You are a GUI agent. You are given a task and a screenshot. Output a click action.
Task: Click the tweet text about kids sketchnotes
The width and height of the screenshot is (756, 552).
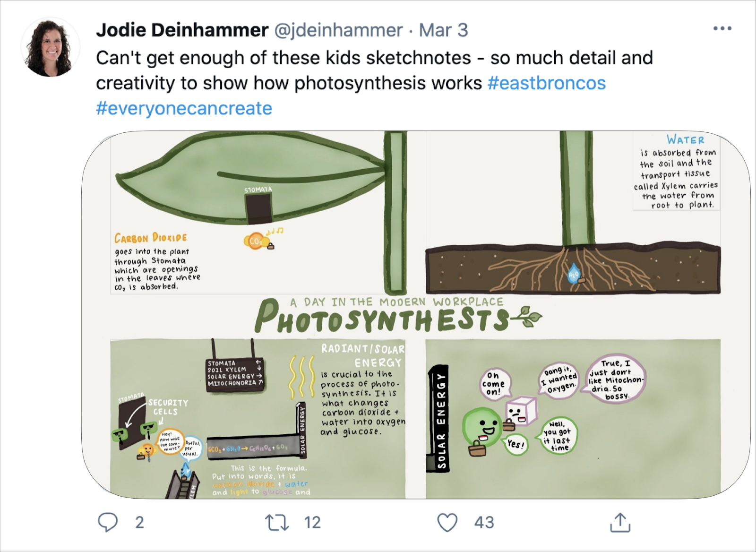374,71
